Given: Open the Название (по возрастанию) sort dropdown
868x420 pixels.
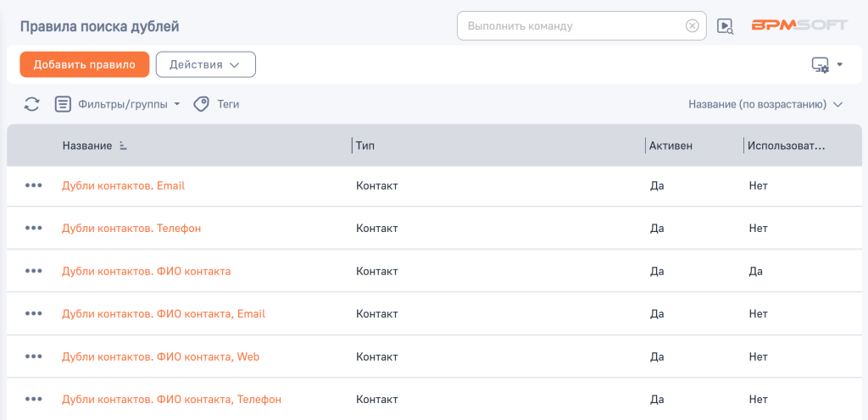Looking at the screenshot, I should pyautogui.click(x=765, y=105).
